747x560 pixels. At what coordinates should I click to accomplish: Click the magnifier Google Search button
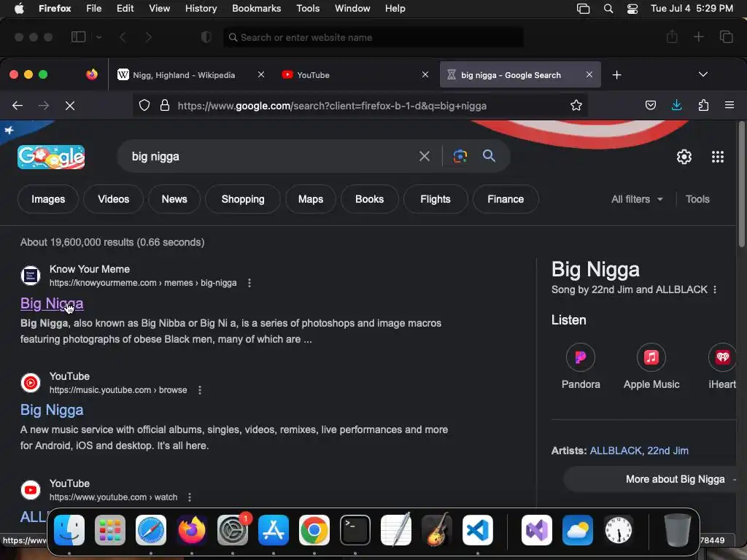pos(489,156)
